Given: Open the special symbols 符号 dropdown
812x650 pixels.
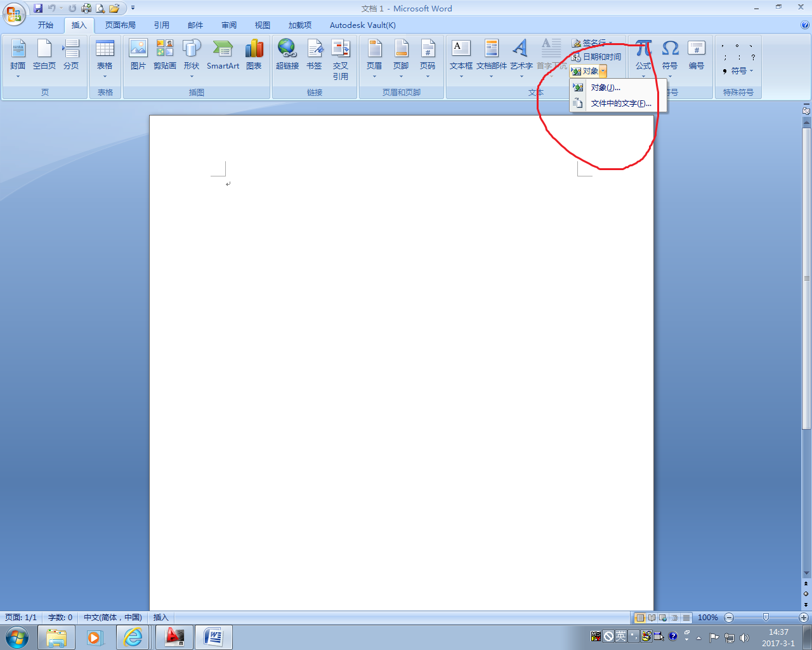Looking at the screenshot, I should pyautogui.click(x=738, y=71).
